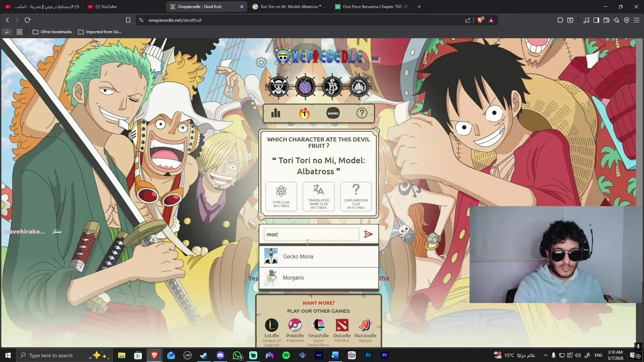Screen dimensions: 644x362
Task: Click the Type Clue atom card
Action: click(281, 196)
